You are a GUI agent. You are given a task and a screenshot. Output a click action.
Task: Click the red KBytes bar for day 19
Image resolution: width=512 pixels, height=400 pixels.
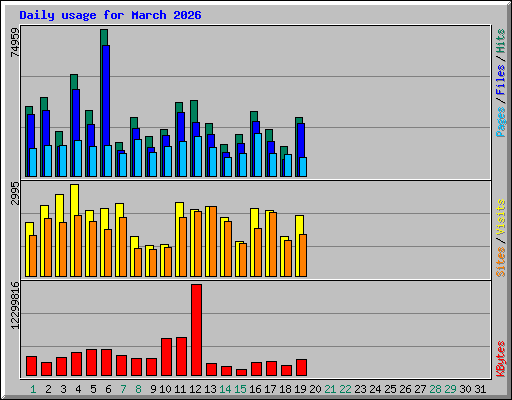(301, 368)
